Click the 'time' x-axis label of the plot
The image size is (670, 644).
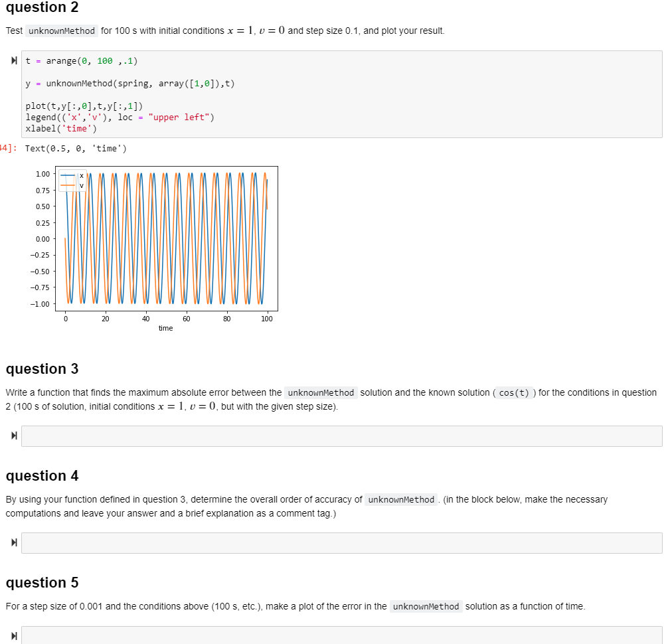pyautogui.click(x=166, y=328)
